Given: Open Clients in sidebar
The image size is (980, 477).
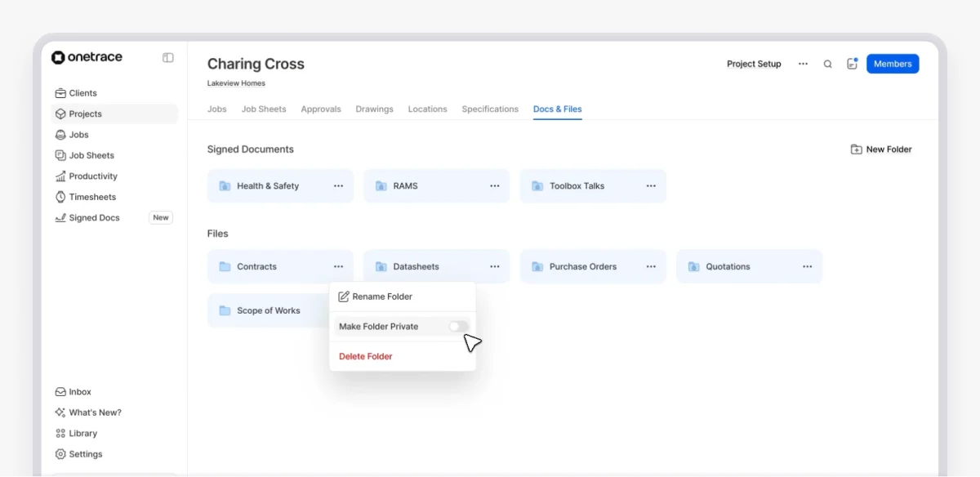Looking at the screenshot, I should click(x=114, y=93).
